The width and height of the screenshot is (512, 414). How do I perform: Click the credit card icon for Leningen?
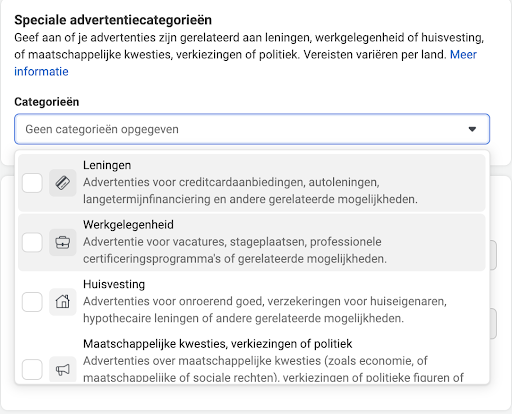click(x=63, y=183)
